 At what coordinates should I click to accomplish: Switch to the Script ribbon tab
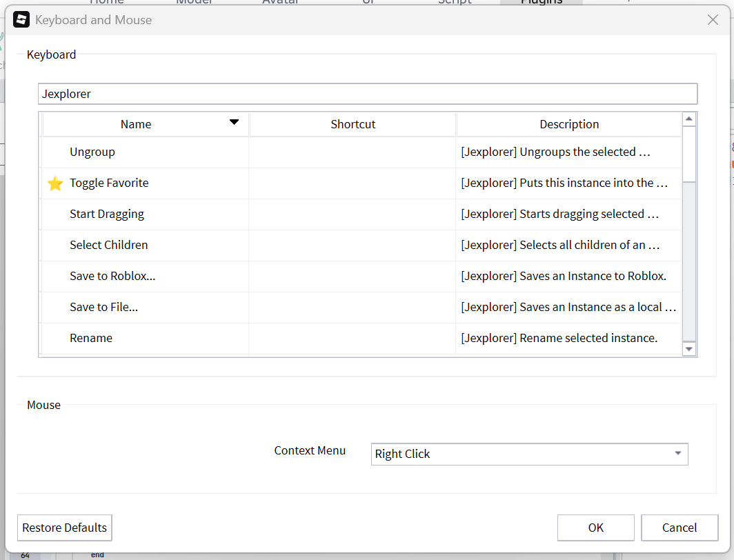coord(455,2)
